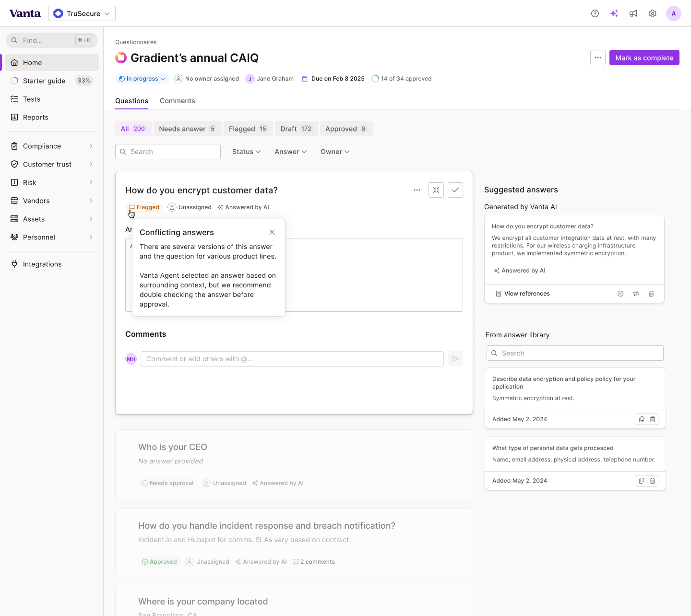691x616 pixels.
Task: Expand Assets section
Action: click(x=52, y=219)
